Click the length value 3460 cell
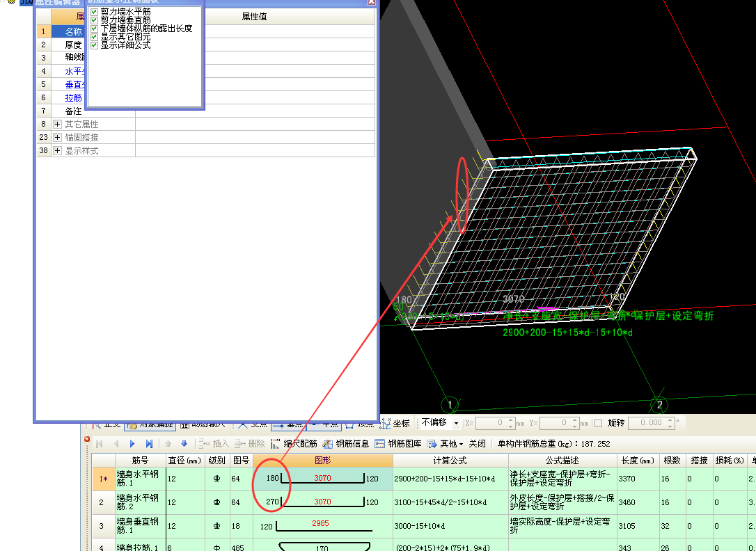756x551 pixels. coord(638,502)
